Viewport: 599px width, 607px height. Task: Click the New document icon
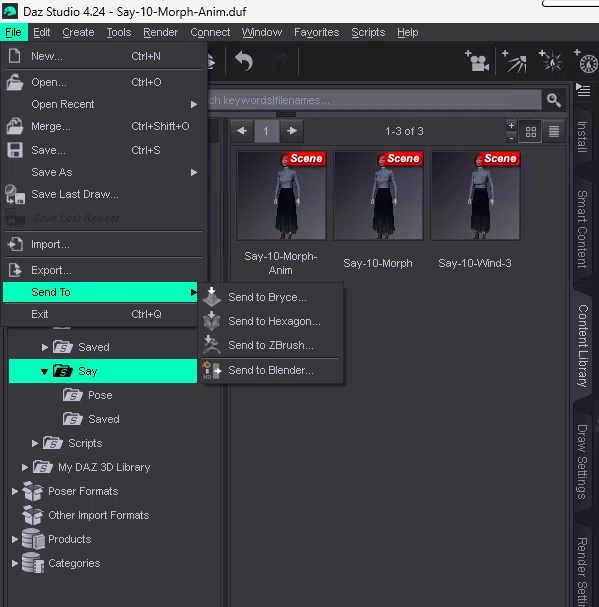[14, 56]
